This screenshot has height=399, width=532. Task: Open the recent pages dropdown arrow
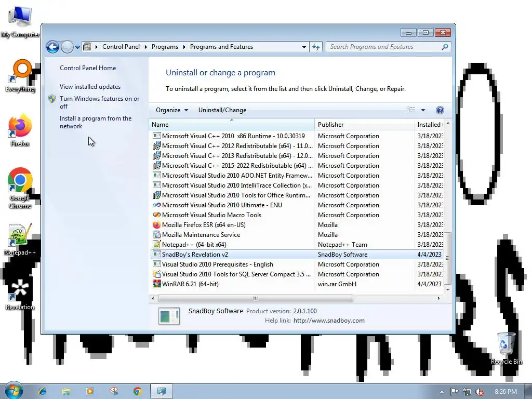click(x=78, y=47)
